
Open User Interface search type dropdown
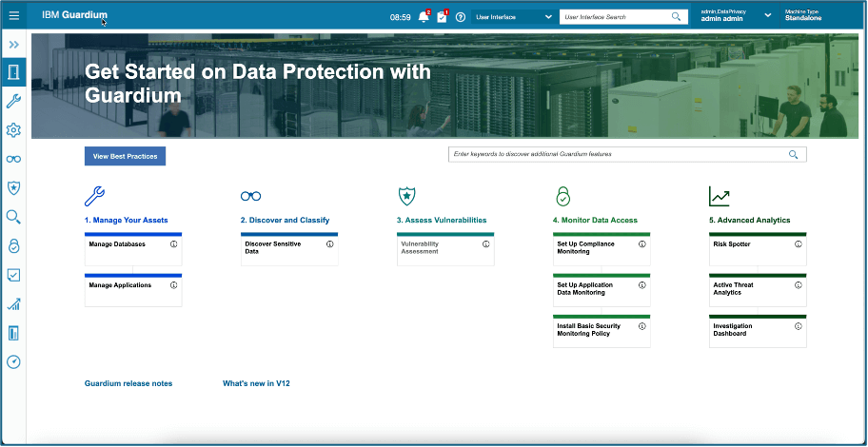point(513,17)
